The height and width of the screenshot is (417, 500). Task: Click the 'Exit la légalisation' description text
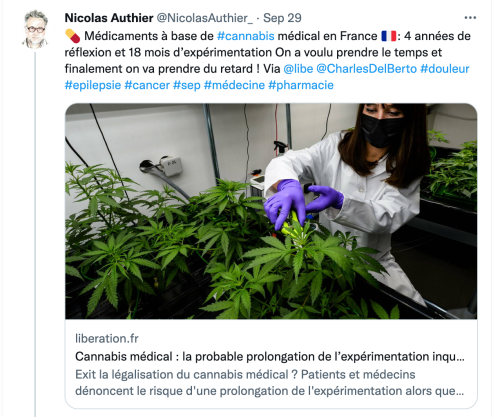click(x=270, y=382)
